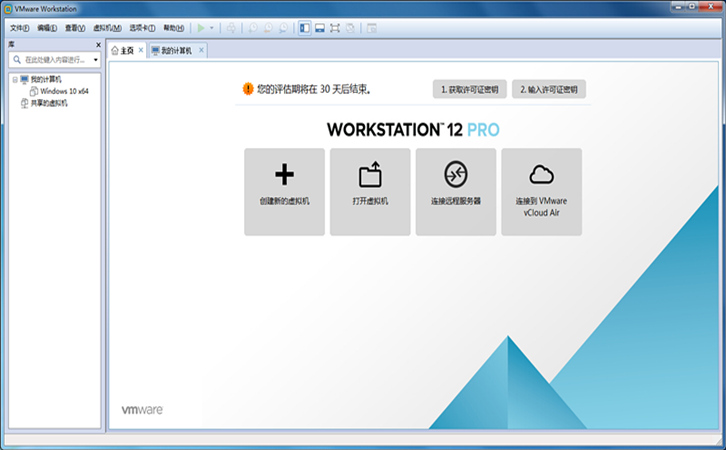Screen dimensions: 726x450
Task: Toggle the library sidebar view icon
Action: coord(304,28)
